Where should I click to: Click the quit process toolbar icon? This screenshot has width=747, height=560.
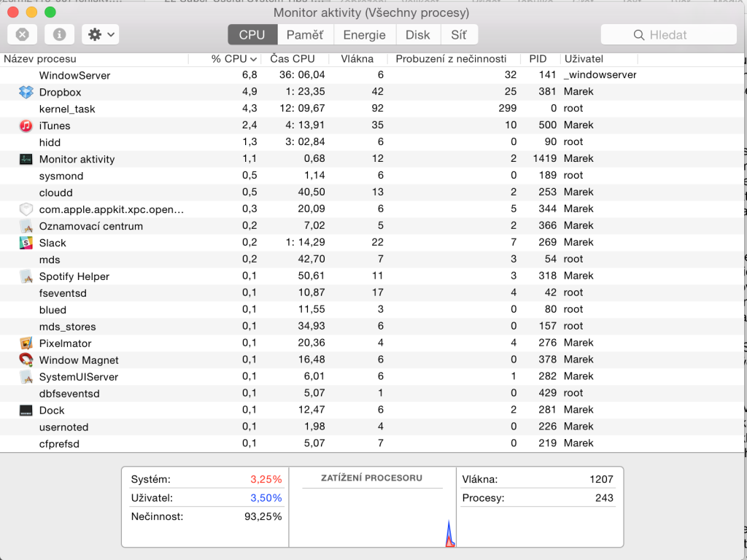pyautogui.click(x=23, y=34)
